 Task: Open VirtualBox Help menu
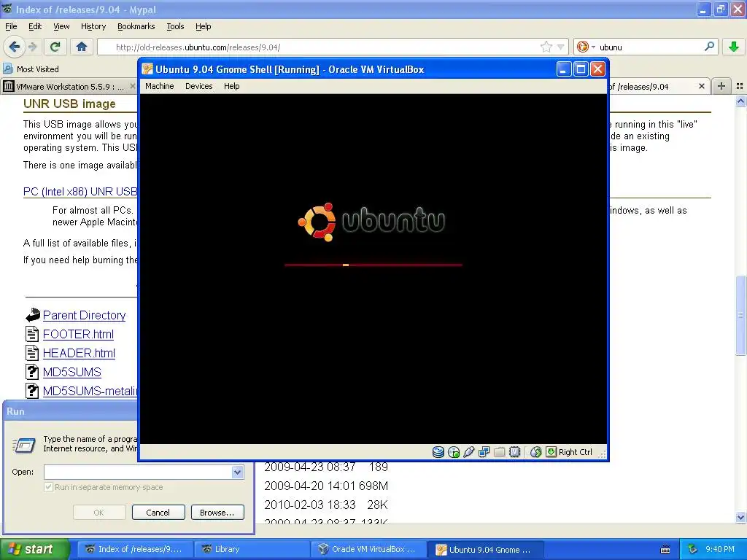(x=231, y=86)
